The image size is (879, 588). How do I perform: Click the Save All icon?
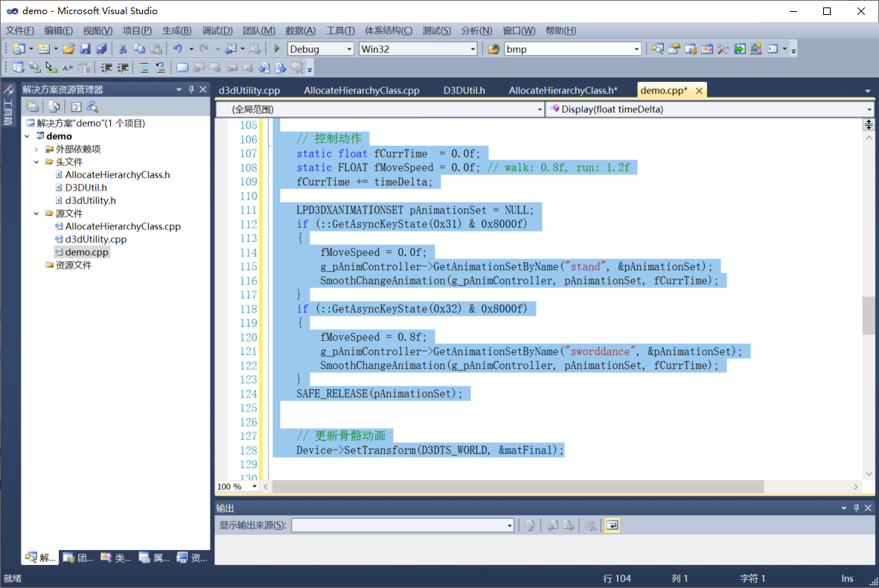tap(101, 49)
